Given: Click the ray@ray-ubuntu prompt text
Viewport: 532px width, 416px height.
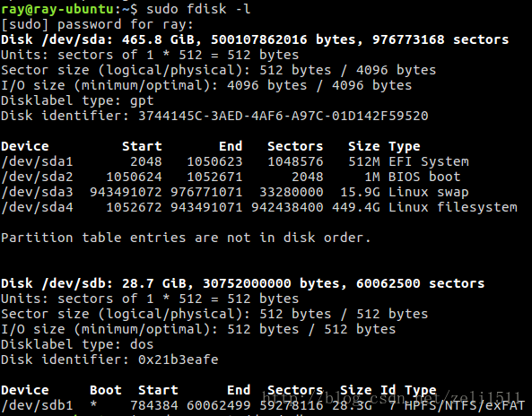Looking at the screenshot, I should coord(57,9).
